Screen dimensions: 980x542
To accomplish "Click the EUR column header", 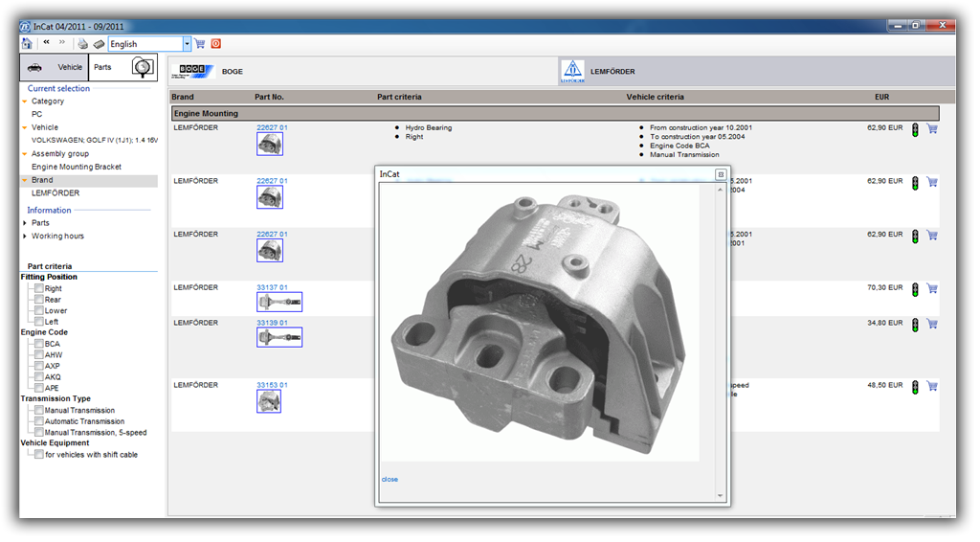I will click(x=881, y=97).
